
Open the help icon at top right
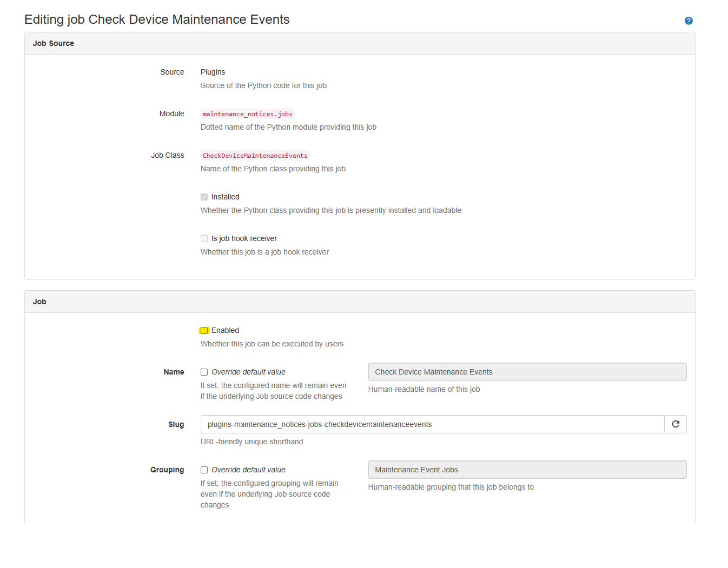click(689, 21)
